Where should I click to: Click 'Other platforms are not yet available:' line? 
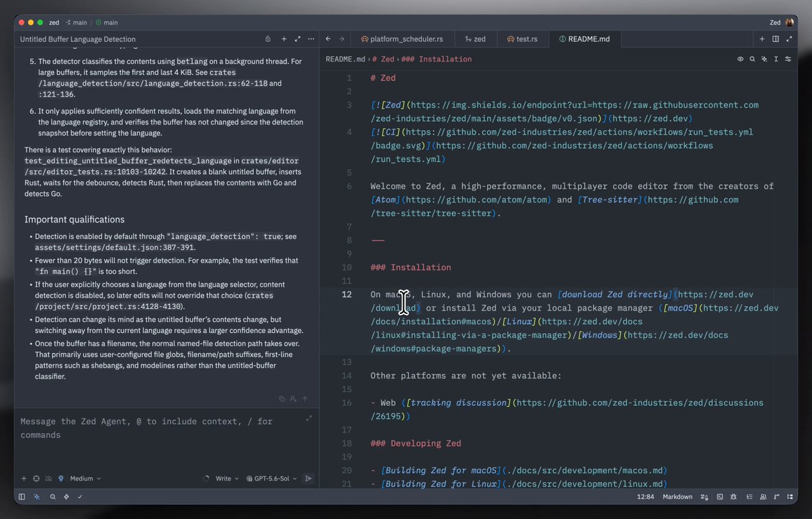(466, 376)
